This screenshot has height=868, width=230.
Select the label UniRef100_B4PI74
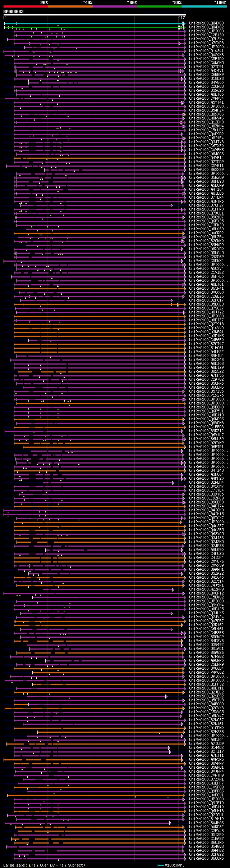206,506
